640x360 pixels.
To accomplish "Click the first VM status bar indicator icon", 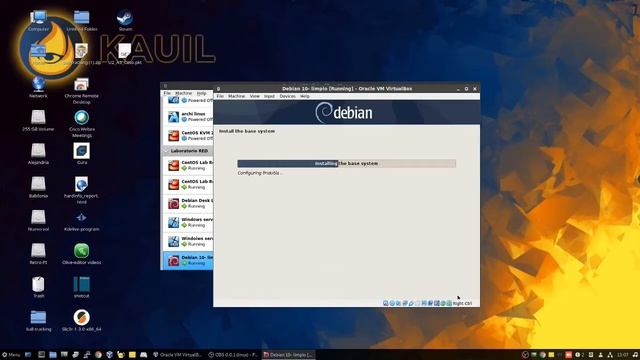I will (x=385, y=303).
